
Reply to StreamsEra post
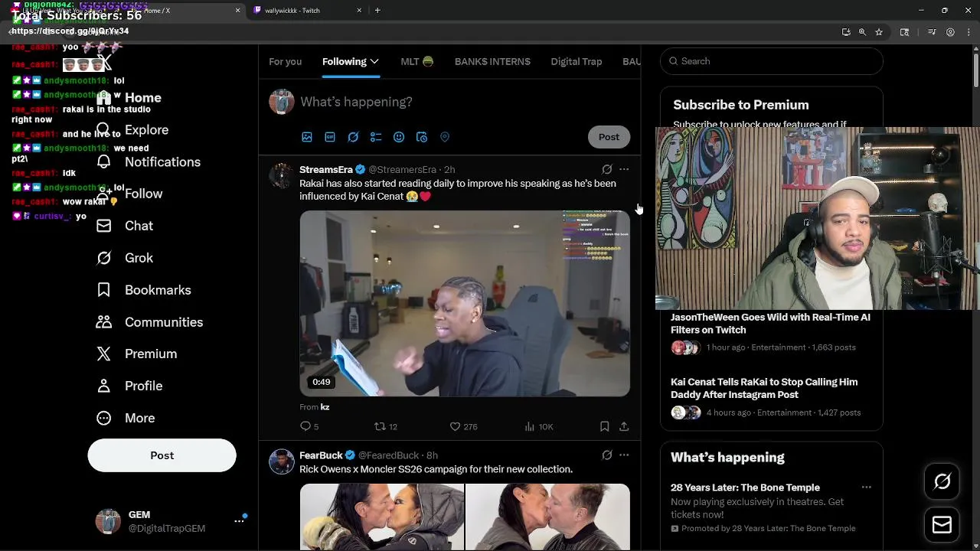309,426
